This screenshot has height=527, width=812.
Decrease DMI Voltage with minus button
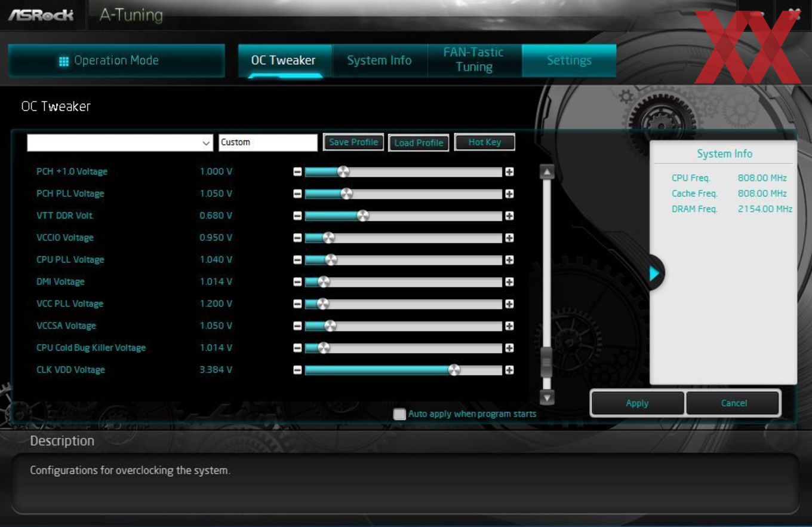click(x=297, y=282)
